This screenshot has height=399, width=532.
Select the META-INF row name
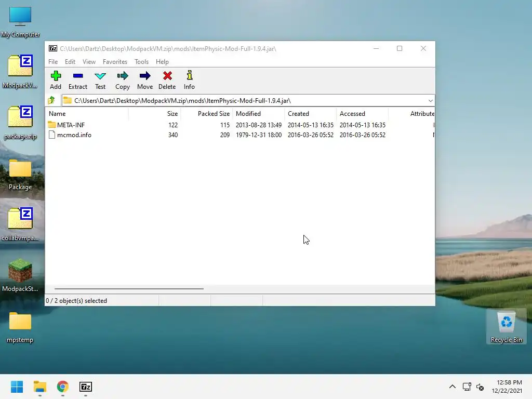coord(71,125)
